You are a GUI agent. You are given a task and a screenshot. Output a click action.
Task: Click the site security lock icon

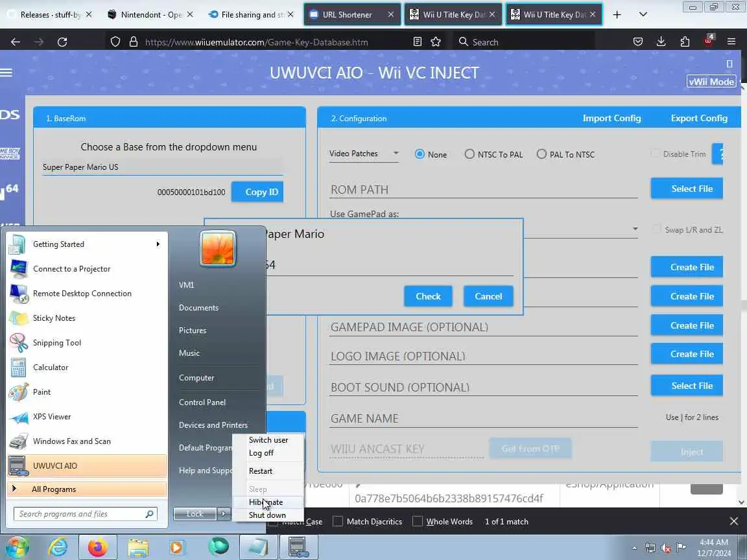[134, 42]
